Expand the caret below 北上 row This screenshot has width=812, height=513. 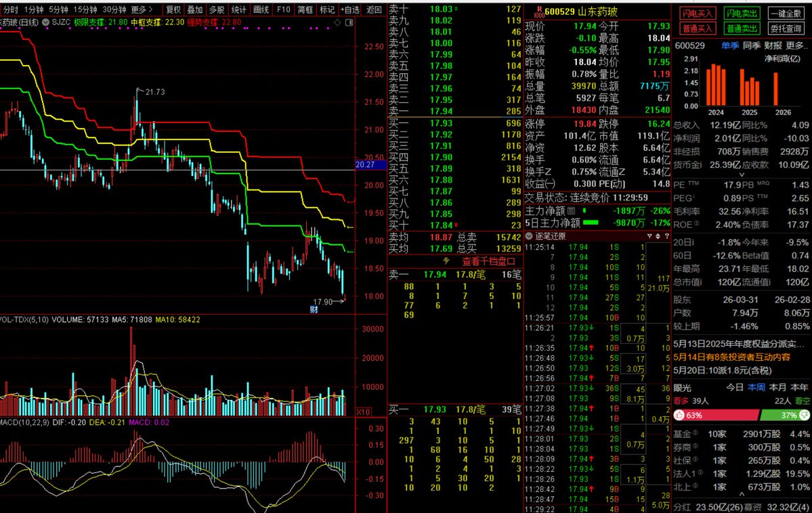click(742, 494)
